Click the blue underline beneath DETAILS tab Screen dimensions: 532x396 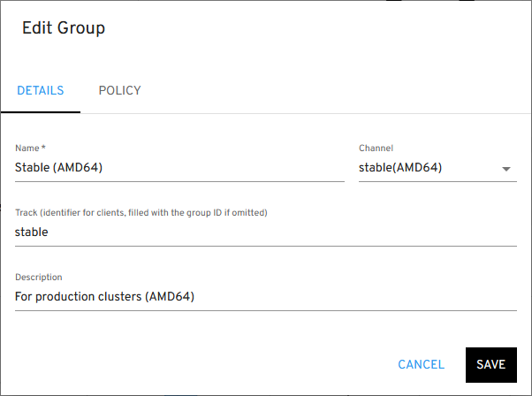41,111
